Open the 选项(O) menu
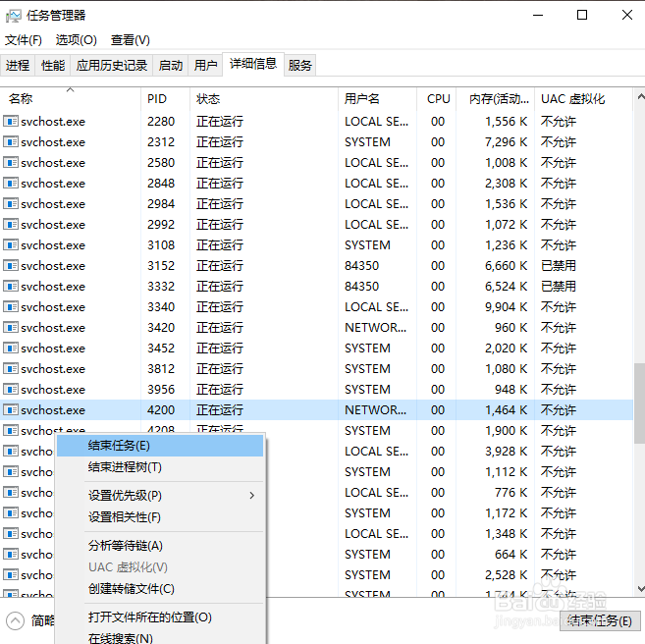 (x=77, y=40)
